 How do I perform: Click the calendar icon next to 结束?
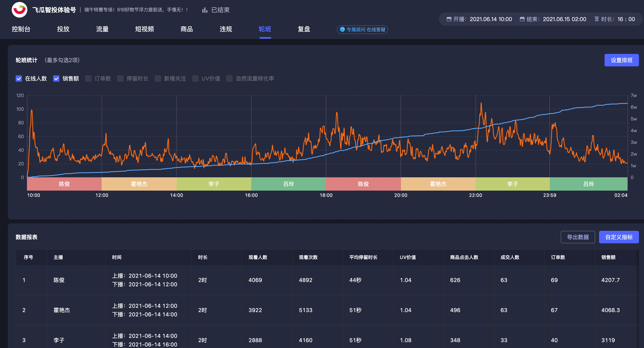[x=522, y=19]
